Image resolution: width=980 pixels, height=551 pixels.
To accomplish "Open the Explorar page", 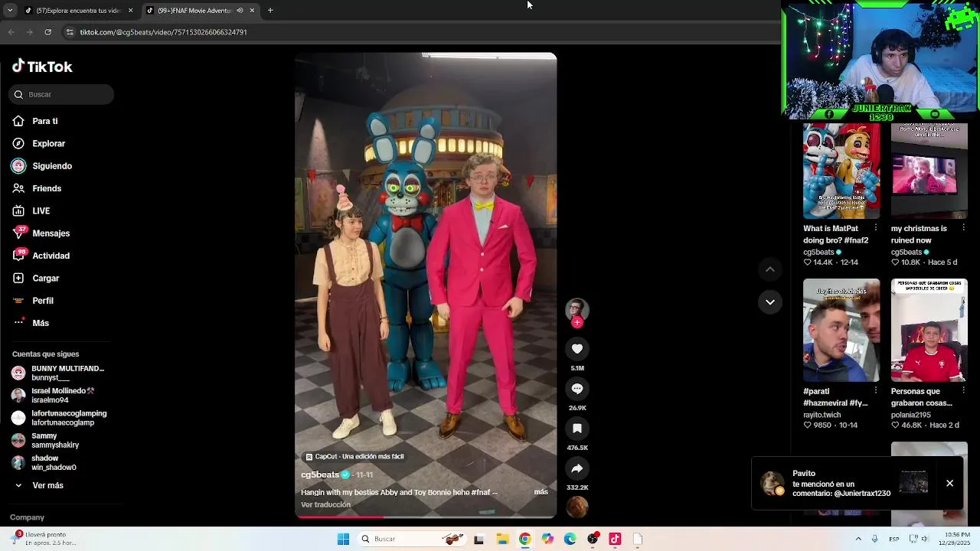I will [48, 143].
